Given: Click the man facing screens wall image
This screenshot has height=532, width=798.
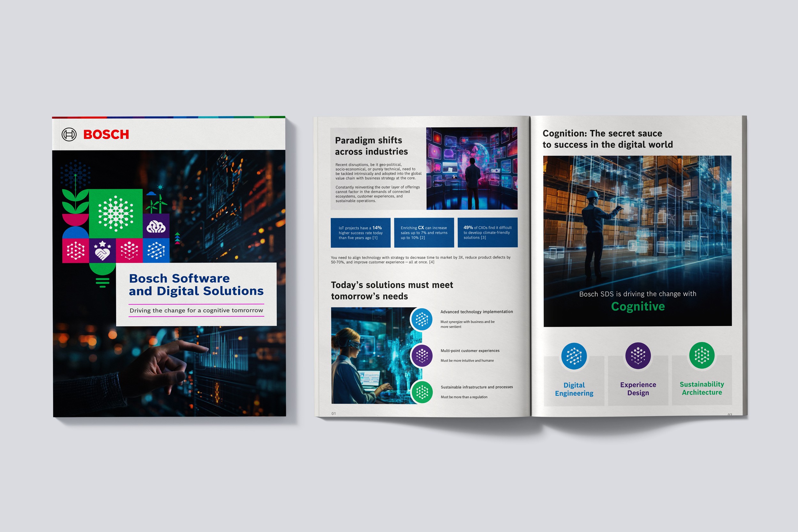Looking at the screenshot, I should (x=472, y=168).
